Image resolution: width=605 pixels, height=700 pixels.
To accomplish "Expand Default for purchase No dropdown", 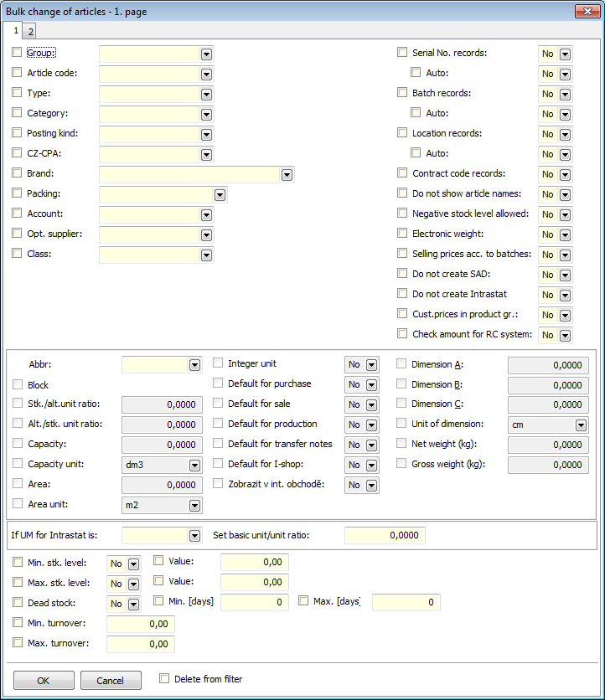I will [x=371, y=385].
